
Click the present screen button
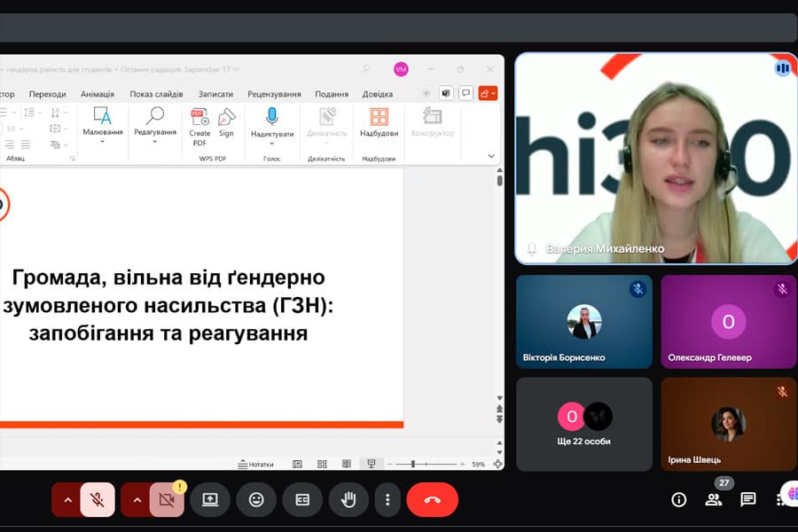209,499
